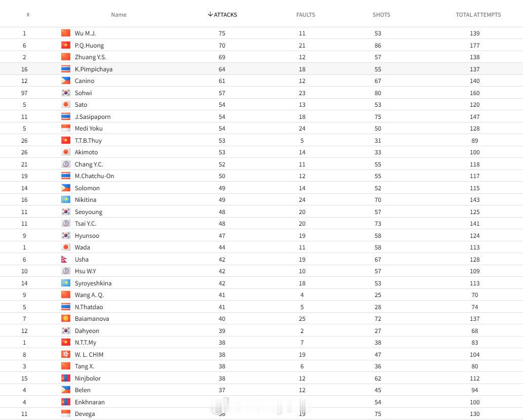Sort table by SHOTS column header

pos(381,15)
